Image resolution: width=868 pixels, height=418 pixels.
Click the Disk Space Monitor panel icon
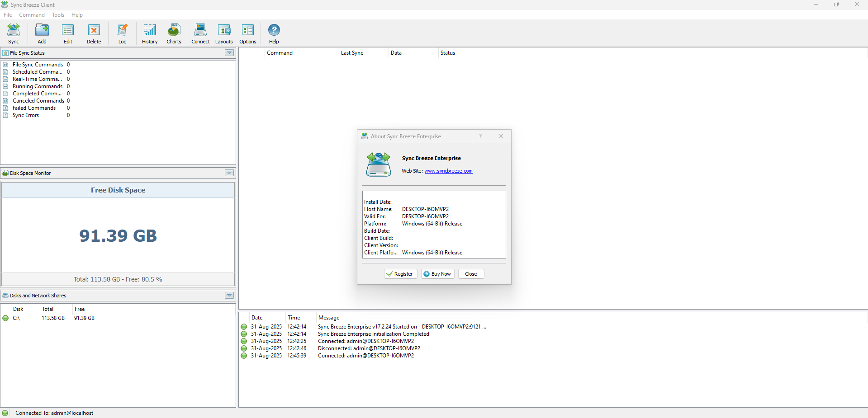[5, 173]
